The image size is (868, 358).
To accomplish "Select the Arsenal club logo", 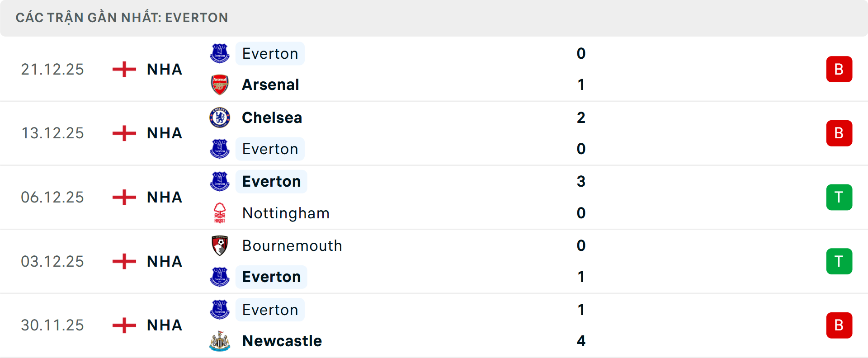I will tap(220, 85).
